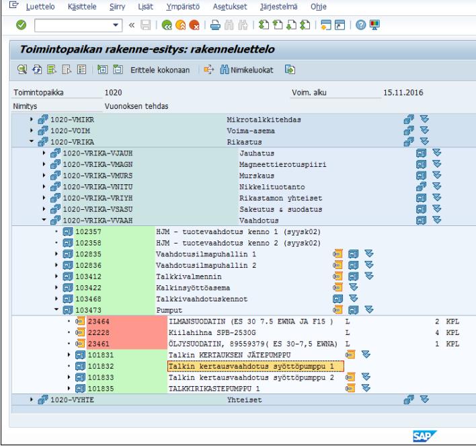Select highlighted Talkin kertausvaahdotus syöttöpumppu 1

coord(255,367)
